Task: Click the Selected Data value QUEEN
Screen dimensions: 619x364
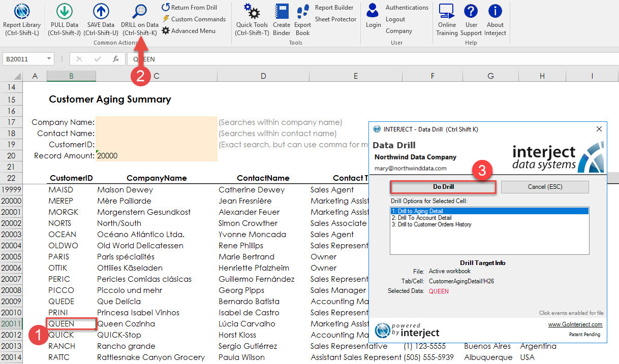Action: (439, 291)
